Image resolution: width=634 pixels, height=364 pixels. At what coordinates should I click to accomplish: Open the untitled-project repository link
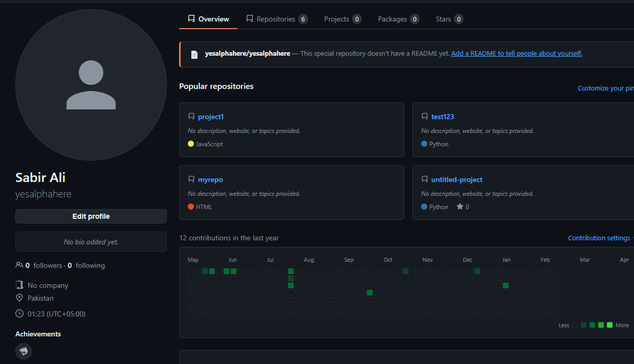(456, 179)
